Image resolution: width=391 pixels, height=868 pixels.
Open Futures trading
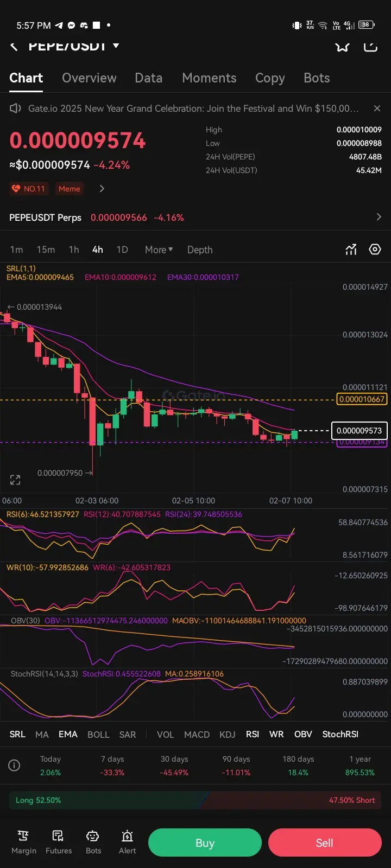(59, 843)
